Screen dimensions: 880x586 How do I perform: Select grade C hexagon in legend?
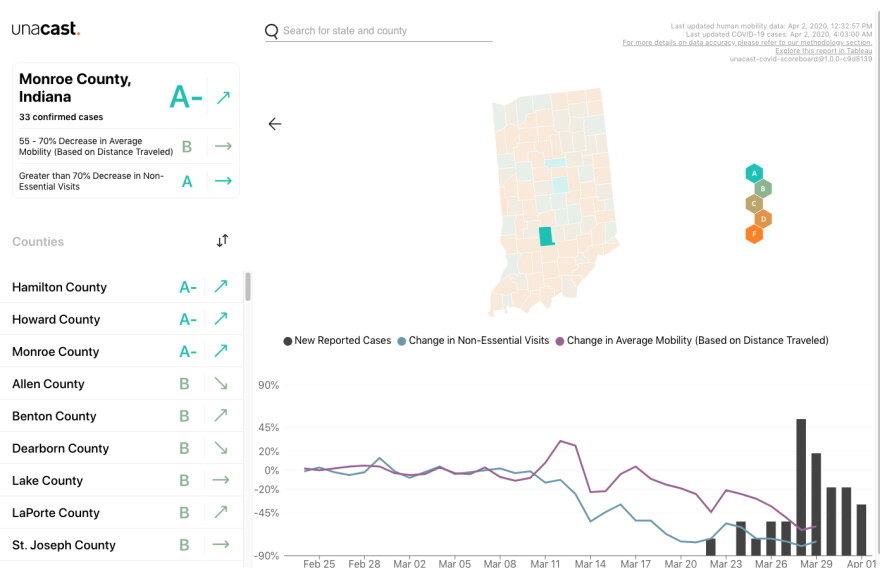(754, 204)
